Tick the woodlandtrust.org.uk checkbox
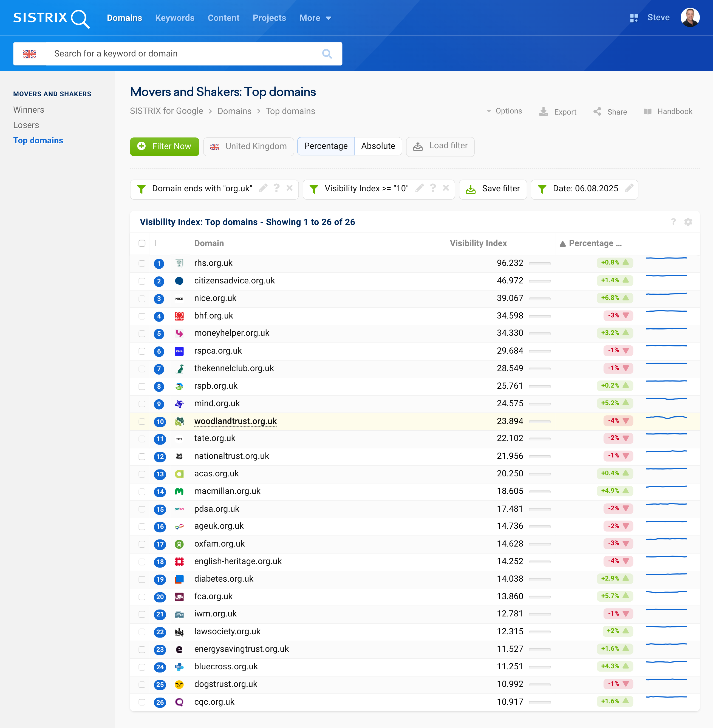Screen dimensions: 713x728 click(142, 422)
